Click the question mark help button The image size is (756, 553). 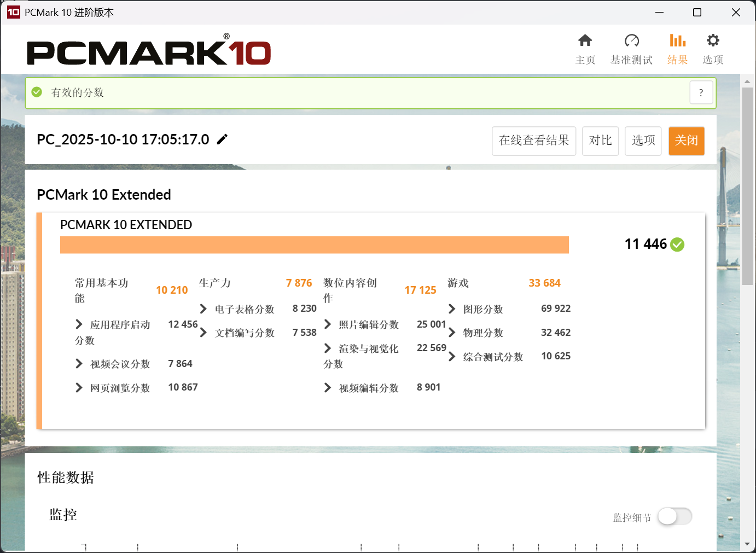tap(701, 92)
